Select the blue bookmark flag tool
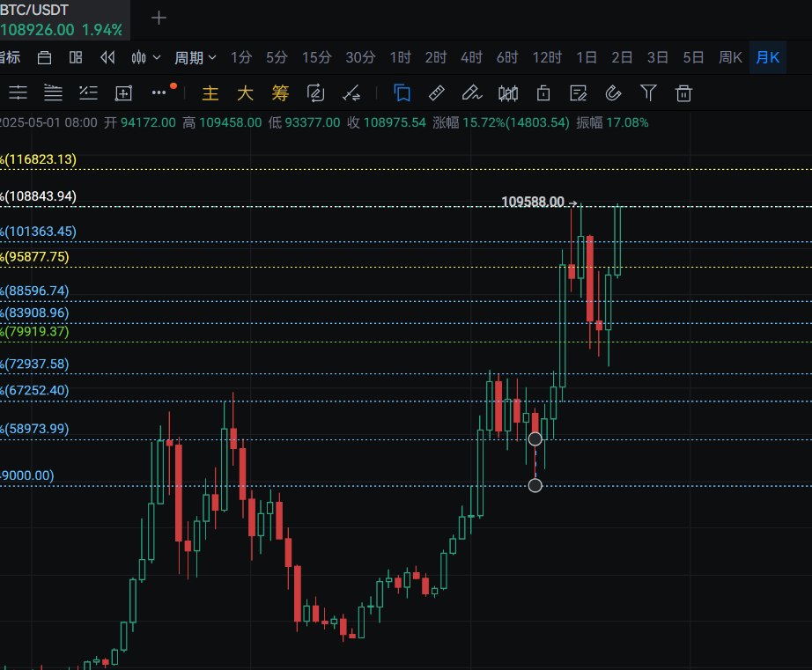The width and height of the screenshot is (812, 670). pos(402,93)
